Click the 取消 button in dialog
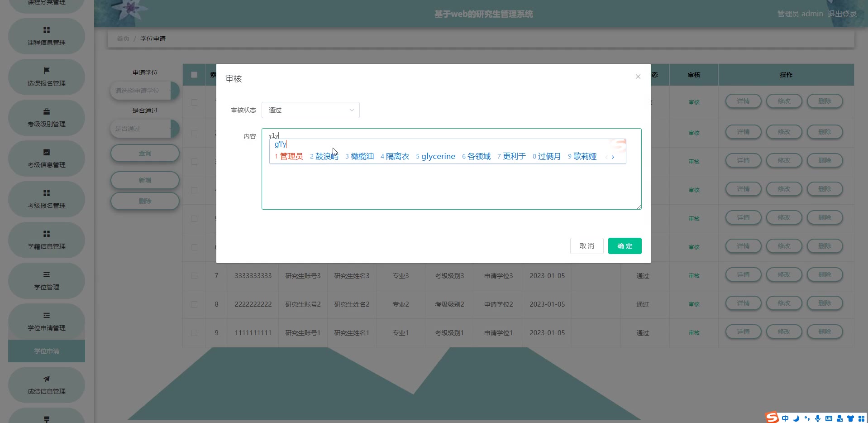The height and width of the screenshot is (423, 868). coord(587,246)
